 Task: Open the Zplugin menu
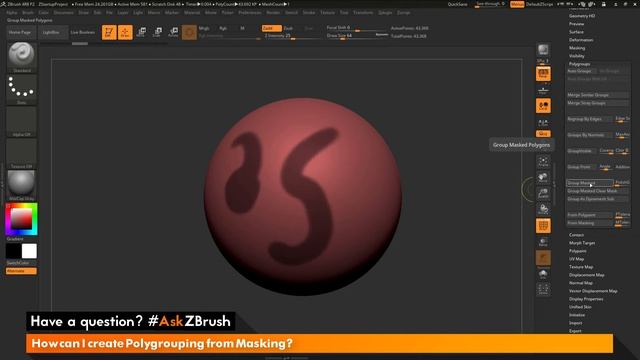pos(385,13)
